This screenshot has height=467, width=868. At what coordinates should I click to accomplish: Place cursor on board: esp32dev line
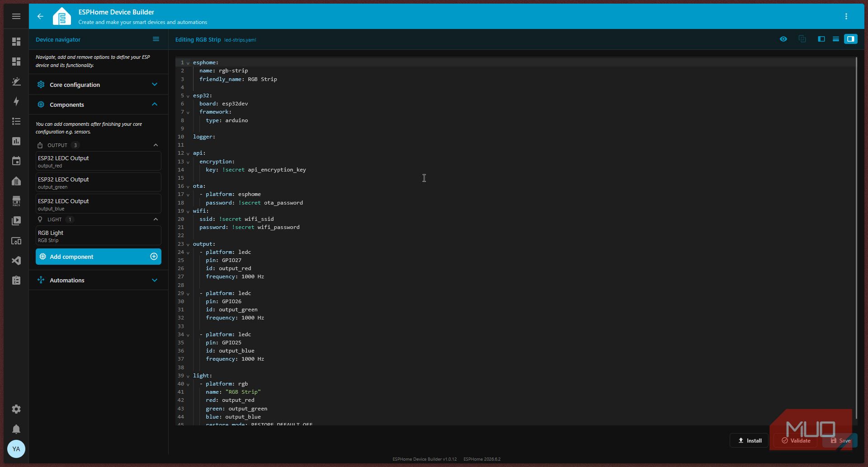[223, 104]
